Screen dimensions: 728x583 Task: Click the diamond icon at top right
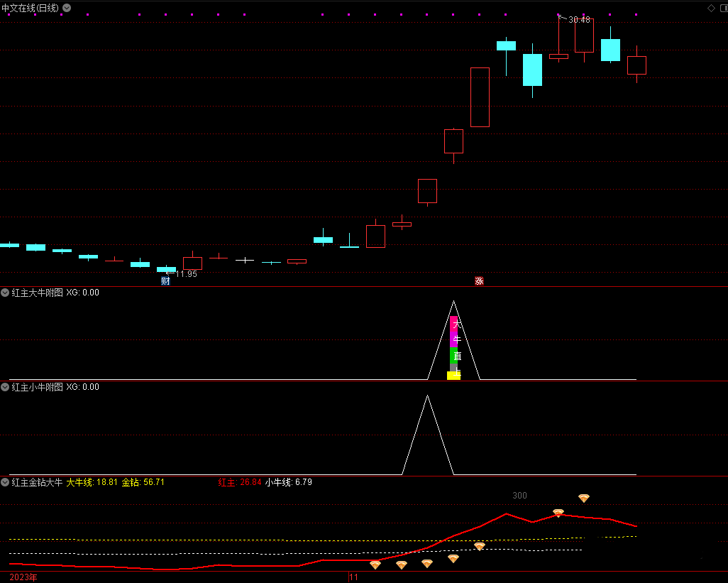(x=711, y=8)
